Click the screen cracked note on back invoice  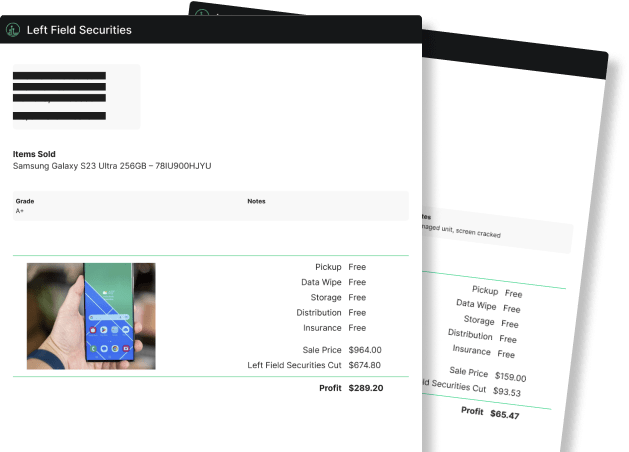(465, 234)
